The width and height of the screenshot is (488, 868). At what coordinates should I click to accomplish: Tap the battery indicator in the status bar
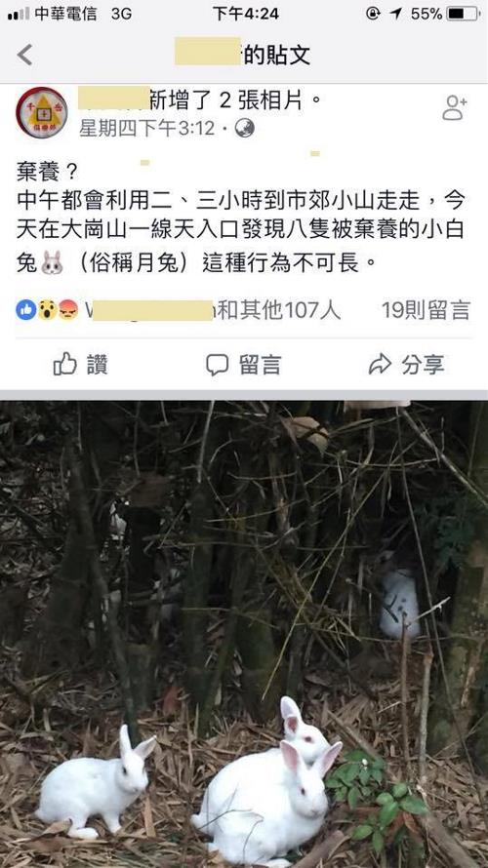463,14
